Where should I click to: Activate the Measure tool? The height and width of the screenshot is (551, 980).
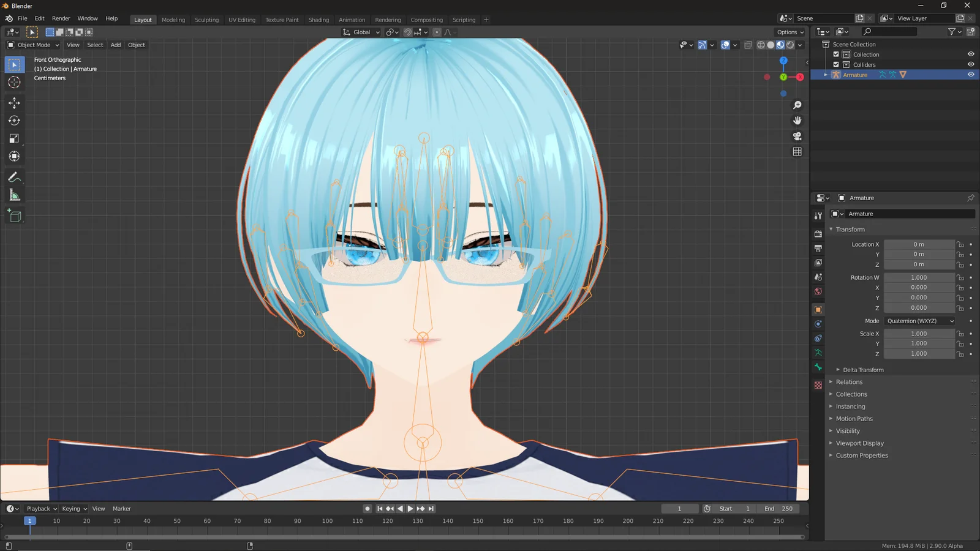coord(14,195)
